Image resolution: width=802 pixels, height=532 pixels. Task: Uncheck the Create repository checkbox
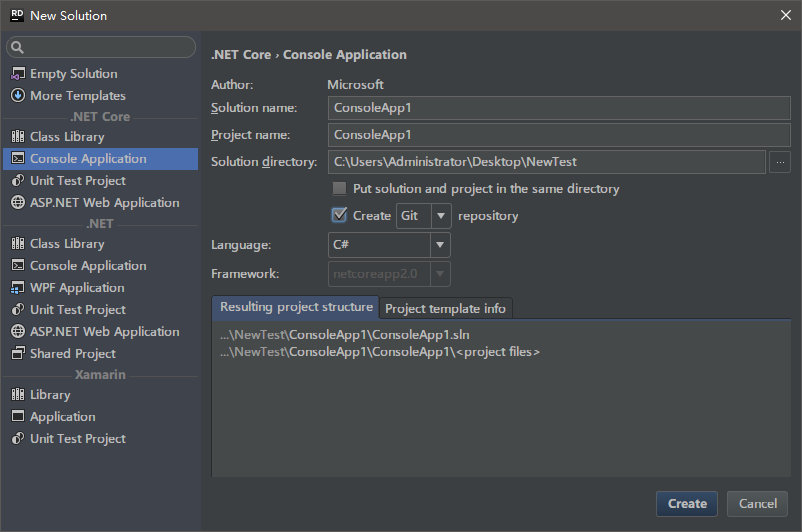pyautogui.click(x=339, y=215)
